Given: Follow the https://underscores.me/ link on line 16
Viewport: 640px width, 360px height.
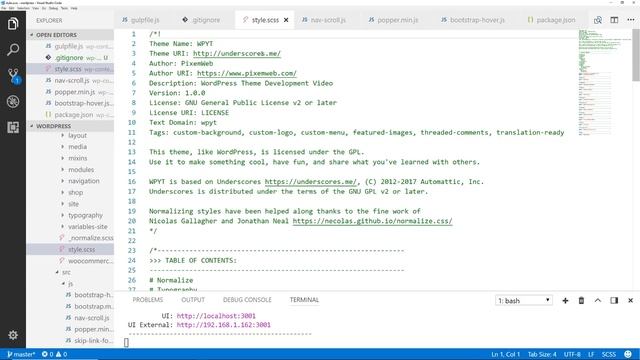Looking at the screenshot, I should 311,182.
